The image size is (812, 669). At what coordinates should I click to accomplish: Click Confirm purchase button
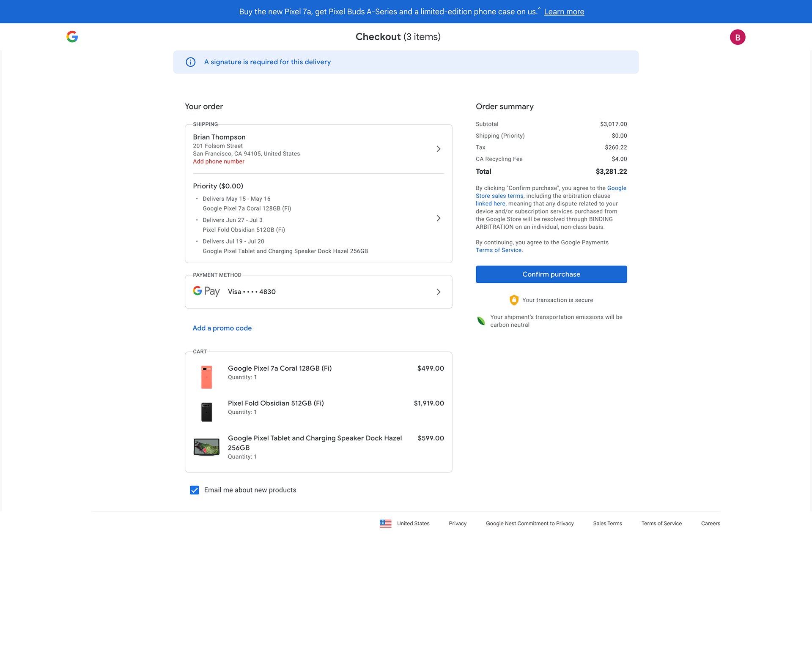pyautogui.click(x=551, y=274)
